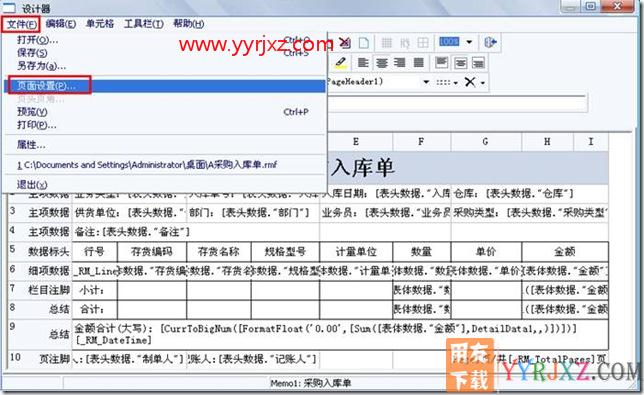Select column header F

point(421,142)
